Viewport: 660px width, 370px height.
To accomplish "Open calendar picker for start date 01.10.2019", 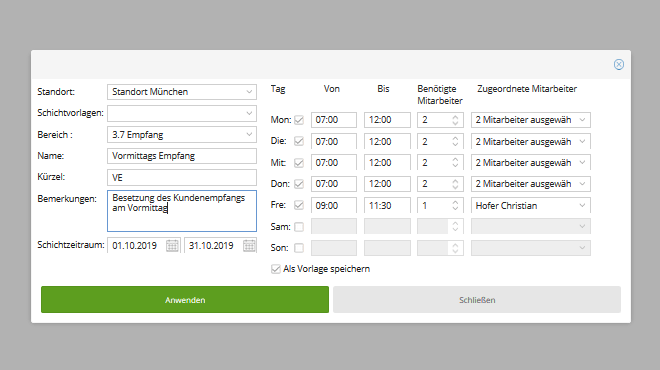I will (172, 245).
